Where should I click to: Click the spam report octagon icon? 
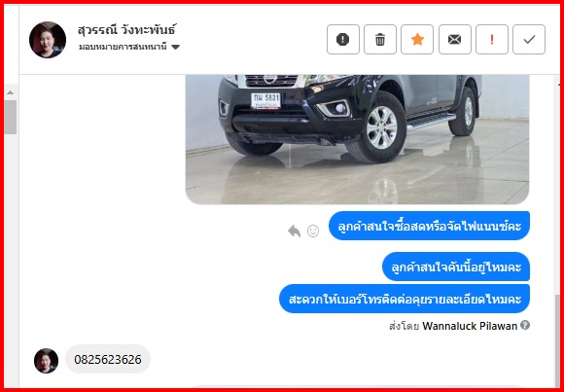click(x=343, y=39)
